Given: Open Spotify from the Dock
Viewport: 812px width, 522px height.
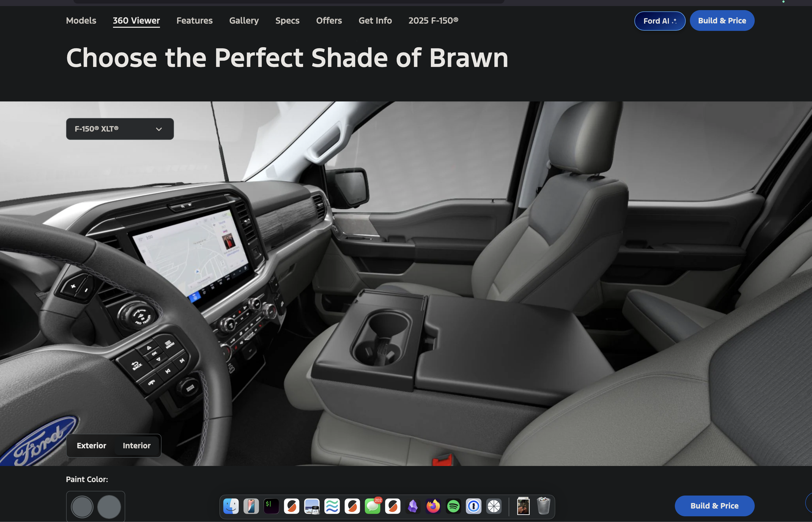Looking at the screenshot, I should 453,506.
